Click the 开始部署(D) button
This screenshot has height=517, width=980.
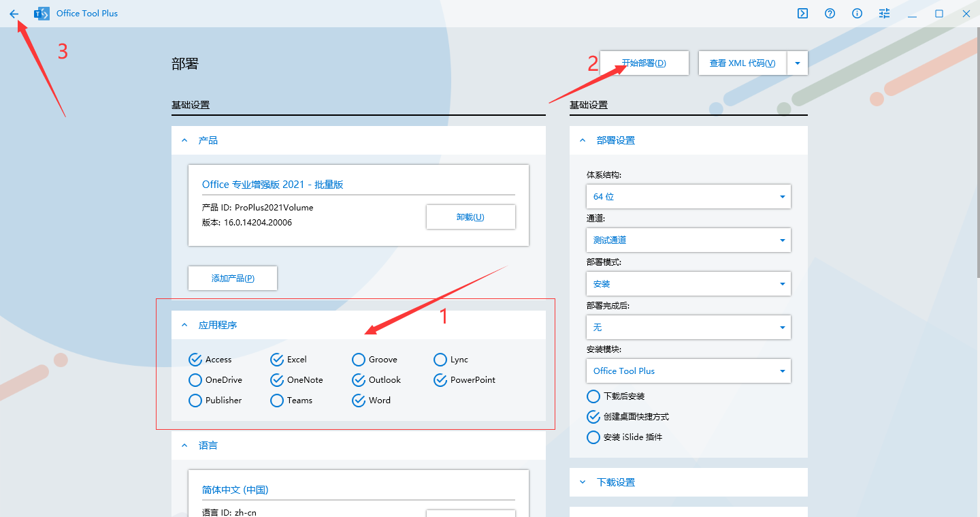(x=644, y=63)
